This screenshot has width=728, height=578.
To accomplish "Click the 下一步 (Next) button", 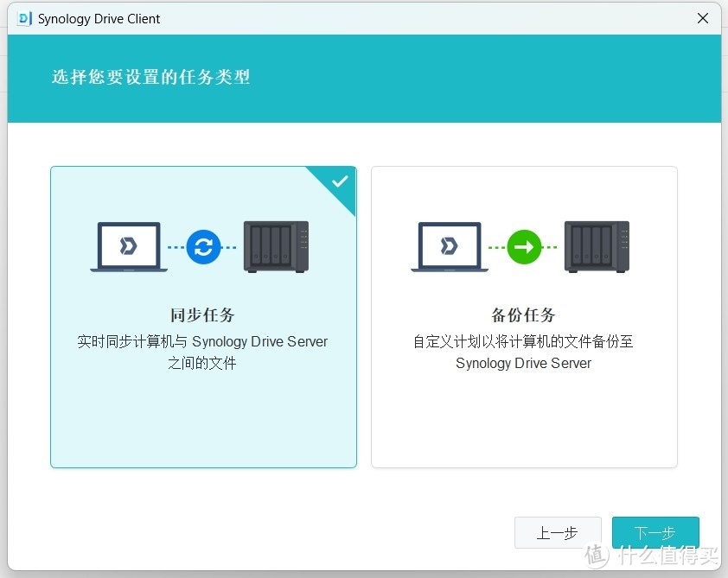I will 655,533.
